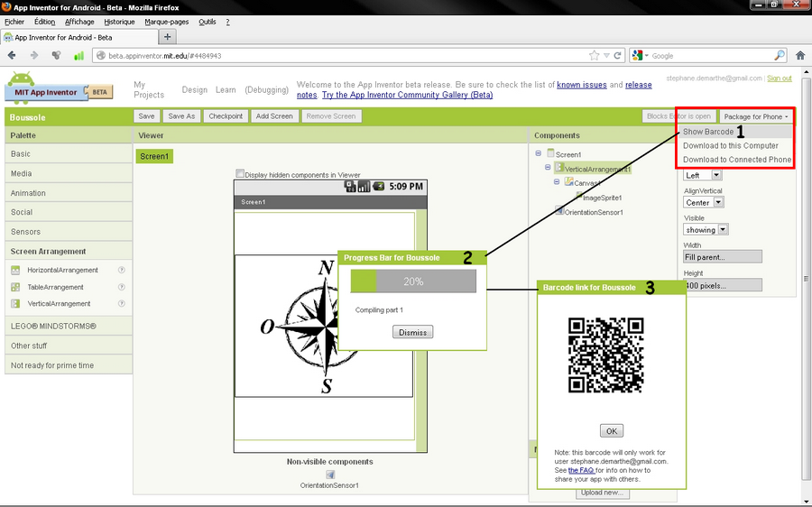Click OK in the Barcode link dialog

pyautogui.click(x=612, y=431)
